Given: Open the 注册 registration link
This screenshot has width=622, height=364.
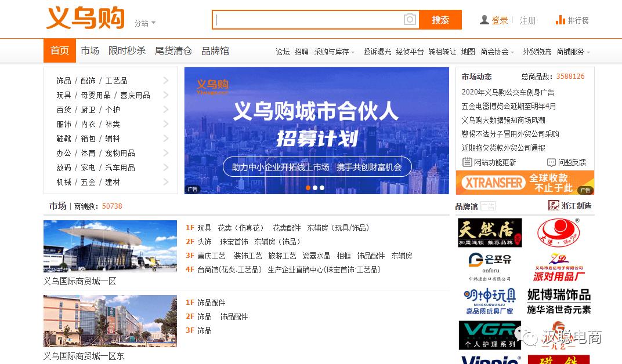Looking at the screenshot, I should point(528,19).
